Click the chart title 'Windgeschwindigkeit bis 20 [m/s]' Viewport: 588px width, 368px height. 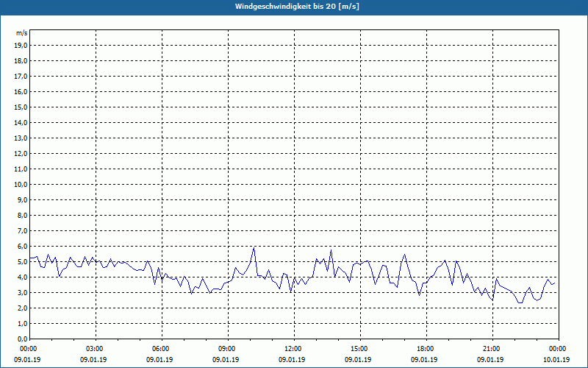coord(297,7)
